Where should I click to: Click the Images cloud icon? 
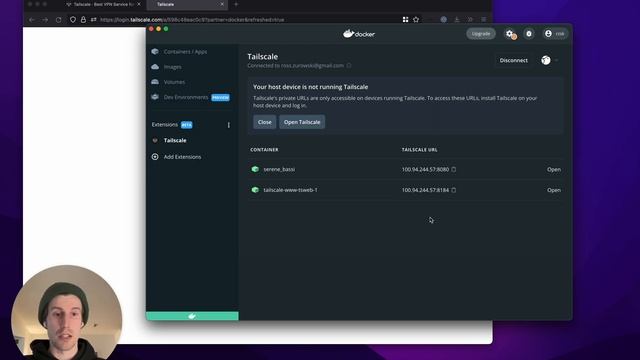coord(155,67)
